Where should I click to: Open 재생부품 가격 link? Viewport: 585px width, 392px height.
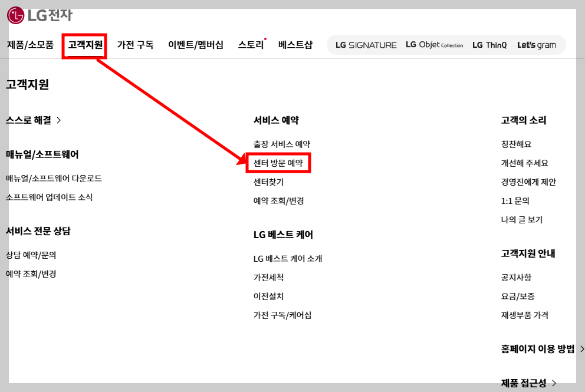(525, 315)
